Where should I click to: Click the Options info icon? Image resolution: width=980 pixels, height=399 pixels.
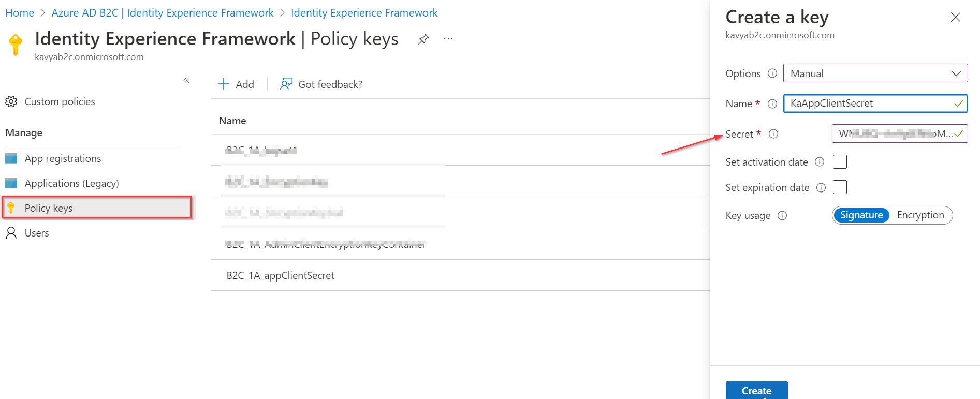coord(772,73)
